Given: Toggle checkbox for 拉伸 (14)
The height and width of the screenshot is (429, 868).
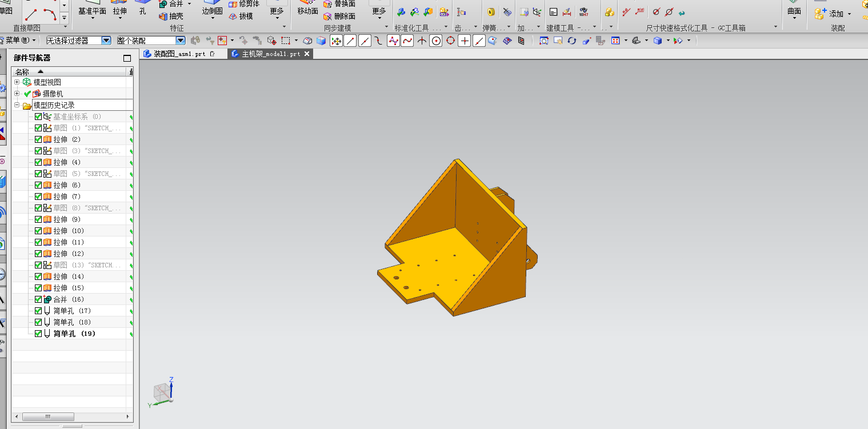Looking at the screenshot, I should 38,276.
